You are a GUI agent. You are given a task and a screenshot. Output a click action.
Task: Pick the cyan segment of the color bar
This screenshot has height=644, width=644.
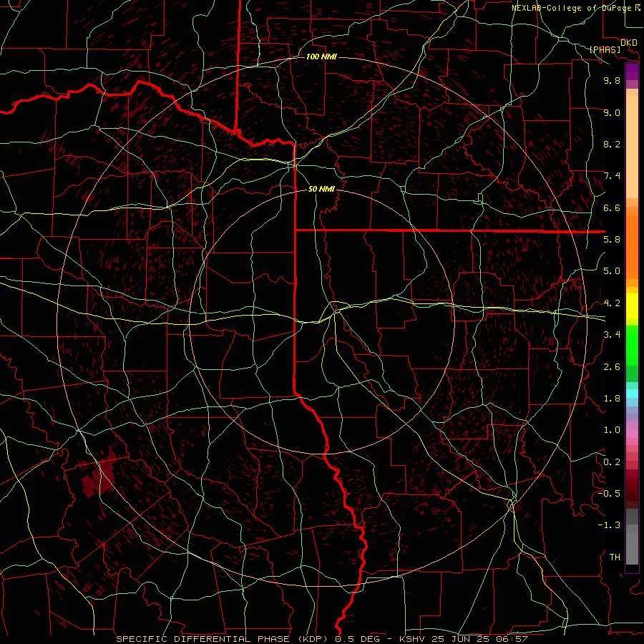(632, 394)
